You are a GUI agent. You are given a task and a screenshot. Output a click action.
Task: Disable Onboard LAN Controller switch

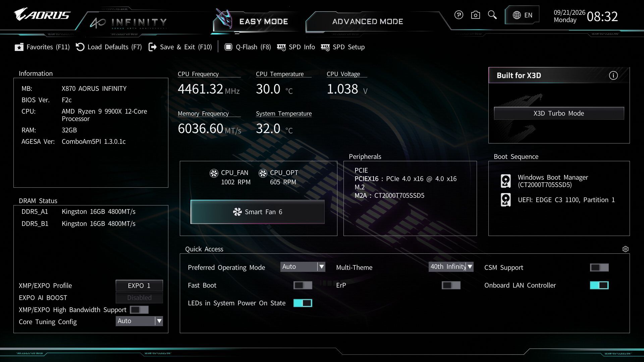(599, 285)
